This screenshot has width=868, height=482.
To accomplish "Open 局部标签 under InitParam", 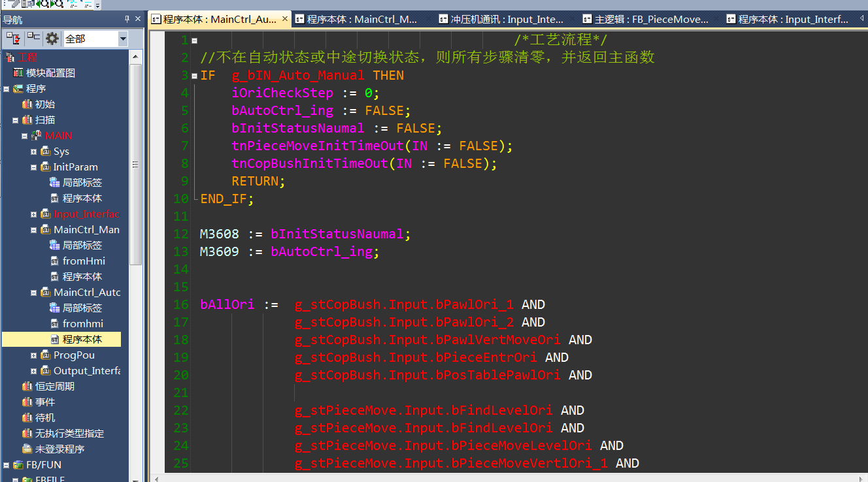I will click(x=82, y=183).
